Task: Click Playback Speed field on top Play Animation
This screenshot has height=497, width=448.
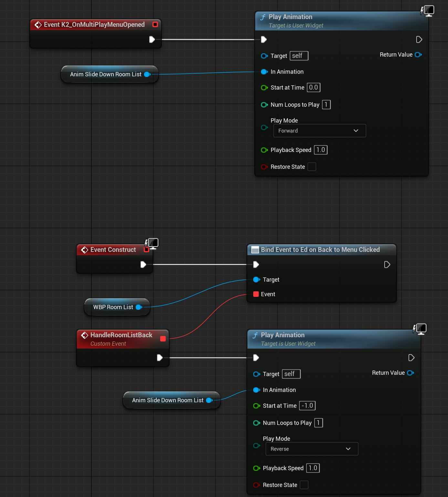Action: click(321, 150)
